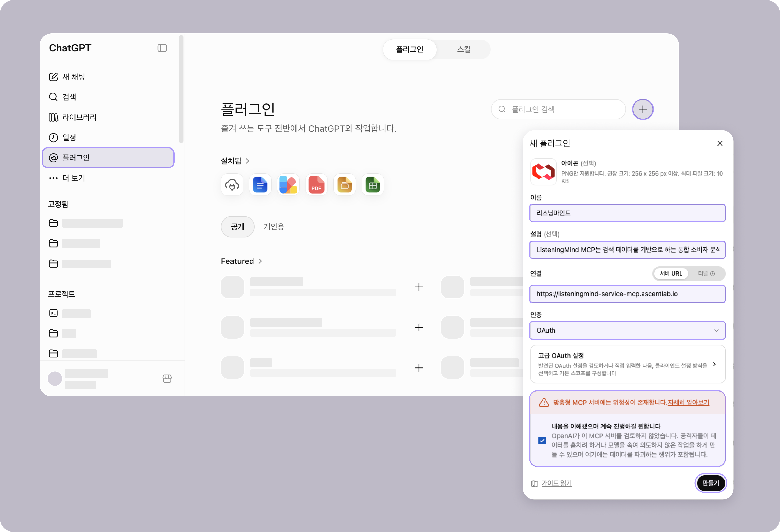
Task: Add the second Featured plugin with plus
Action: [x=418, y=327]
